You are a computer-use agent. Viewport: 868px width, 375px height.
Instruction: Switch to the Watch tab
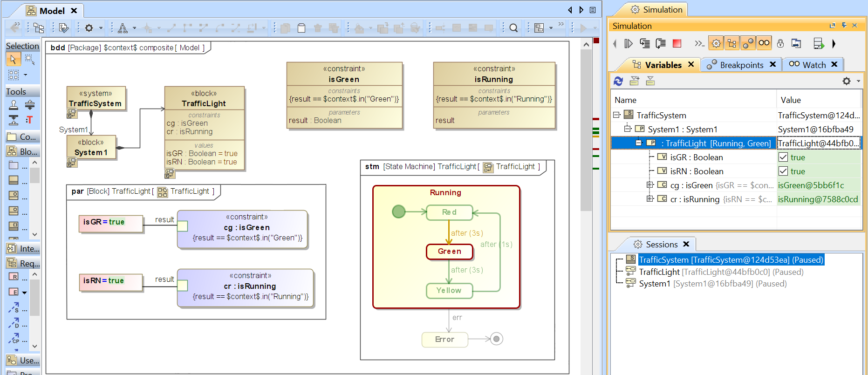[813, 65]
